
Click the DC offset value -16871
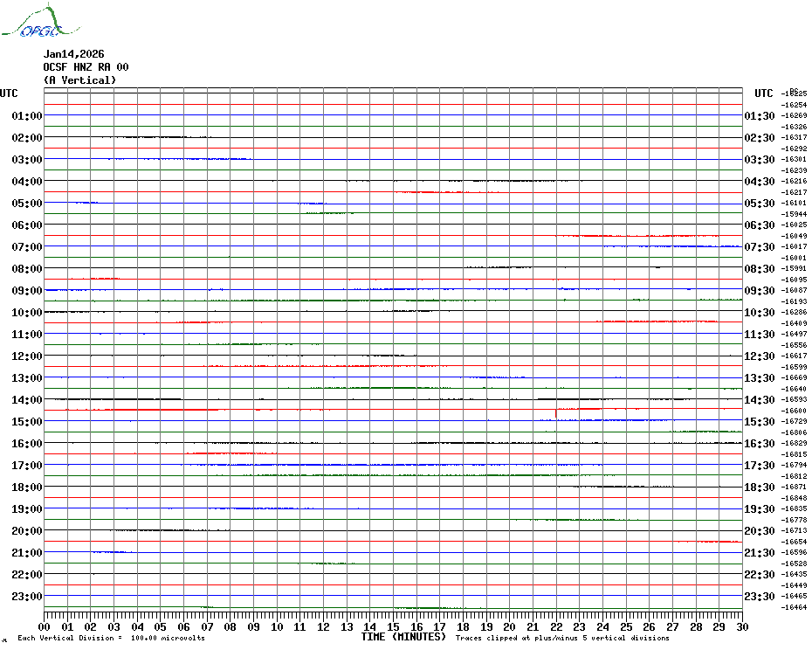pos(794,487)
